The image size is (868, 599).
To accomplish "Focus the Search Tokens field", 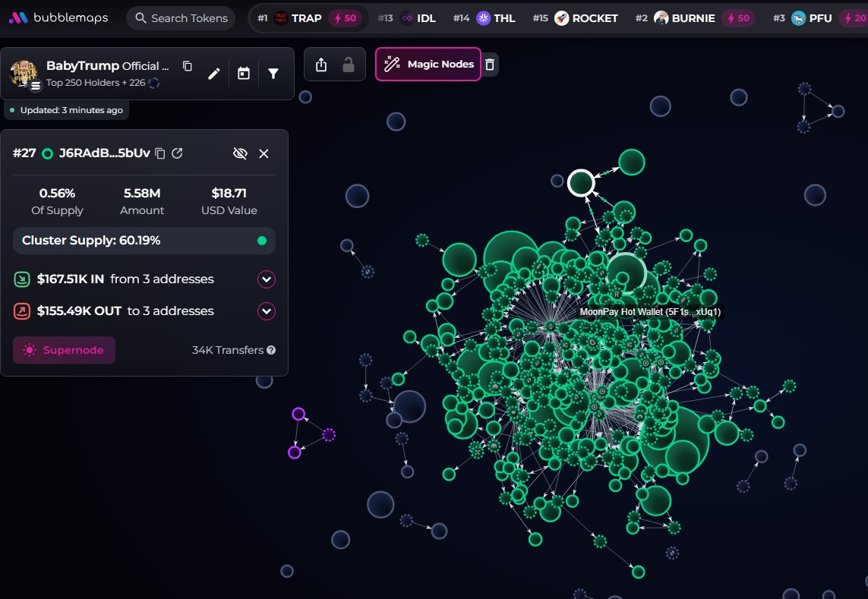I will (181, 18).
